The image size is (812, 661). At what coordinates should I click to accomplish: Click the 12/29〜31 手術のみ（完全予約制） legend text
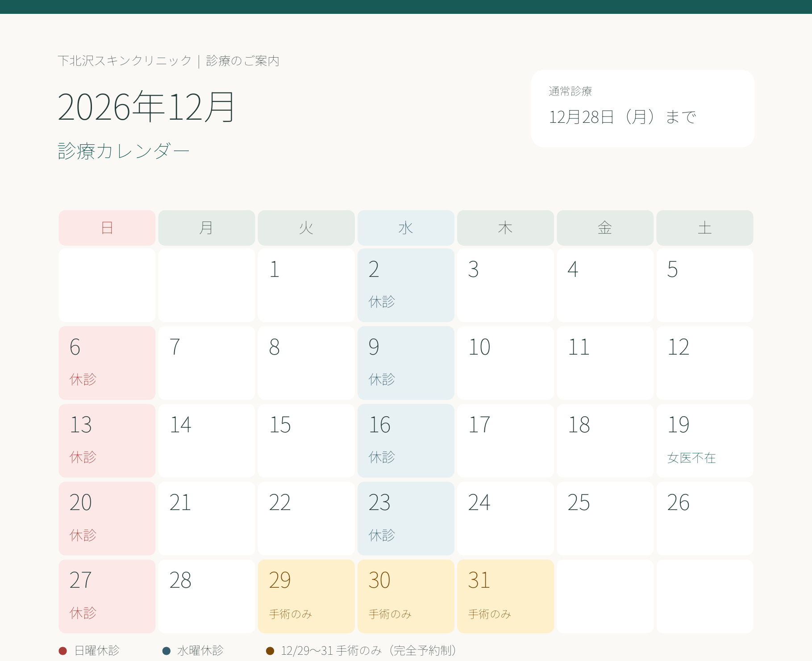pos(369,651)
